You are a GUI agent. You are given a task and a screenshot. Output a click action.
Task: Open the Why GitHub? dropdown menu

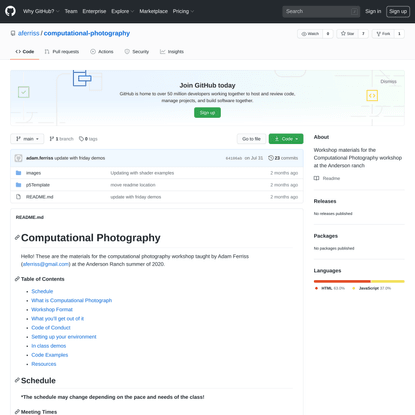click(x=41, y=11)
